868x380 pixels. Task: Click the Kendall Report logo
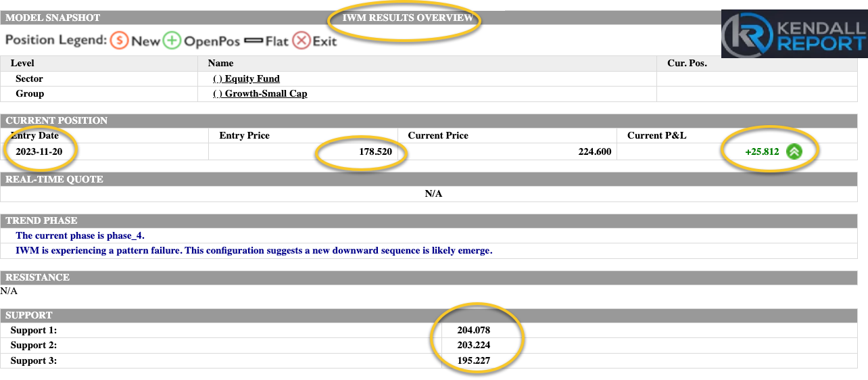click(794, 34)
